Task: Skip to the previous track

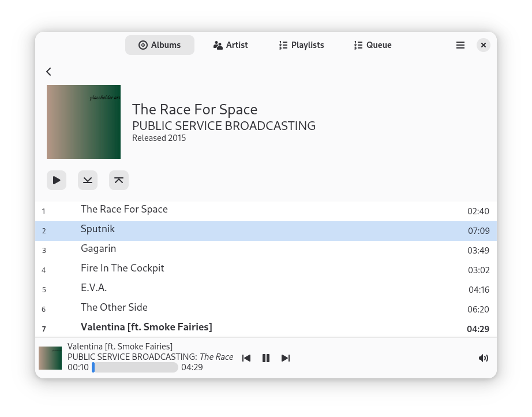Action: [246, 358]
